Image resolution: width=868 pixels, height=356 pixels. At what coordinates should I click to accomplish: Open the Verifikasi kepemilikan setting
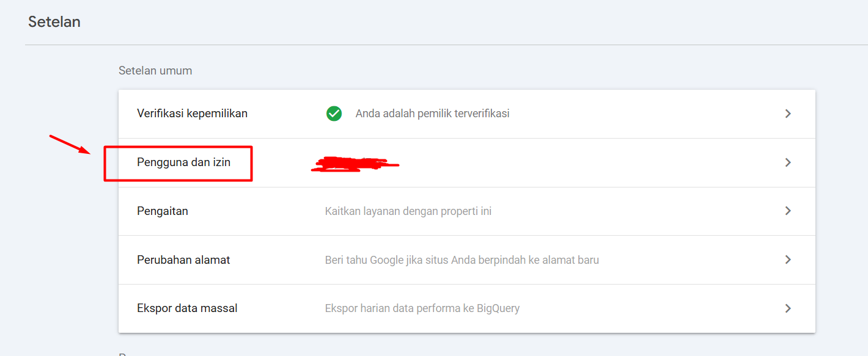(192, 114)
